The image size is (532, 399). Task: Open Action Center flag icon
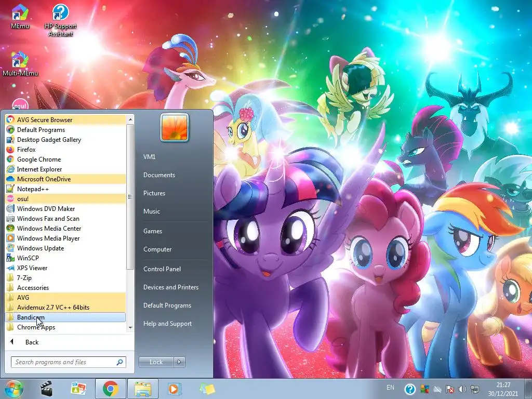coord(450,389)
